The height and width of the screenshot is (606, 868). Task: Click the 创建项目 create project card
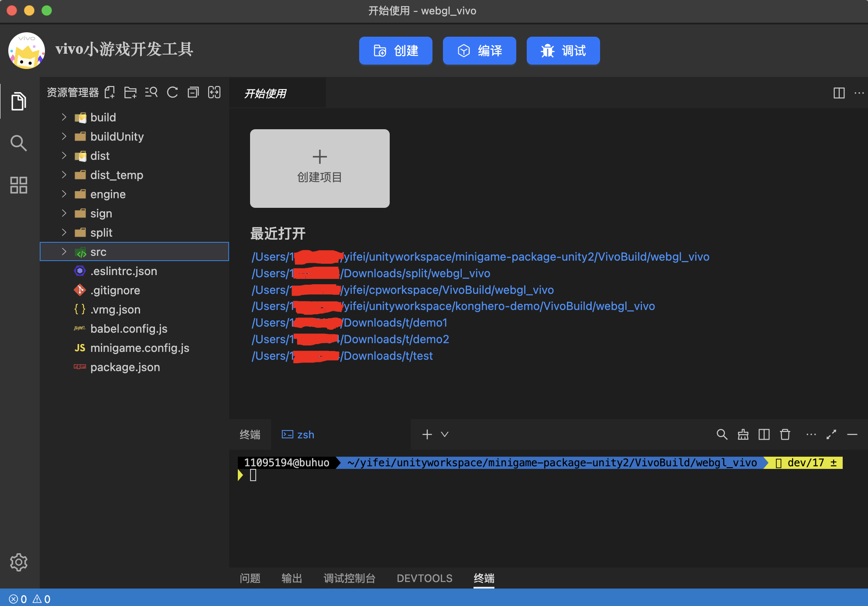tap(319, 168)
